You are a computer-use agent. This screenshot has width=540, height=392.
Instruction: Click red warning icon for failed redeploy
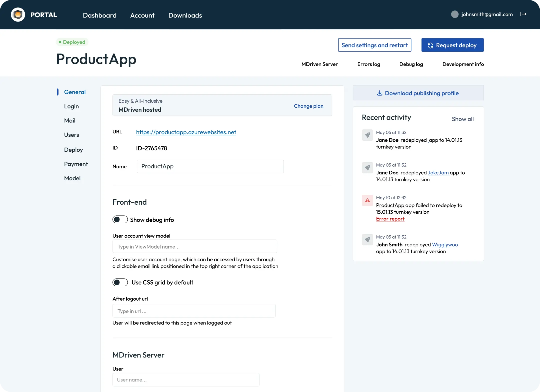click(x=367, y=200)
